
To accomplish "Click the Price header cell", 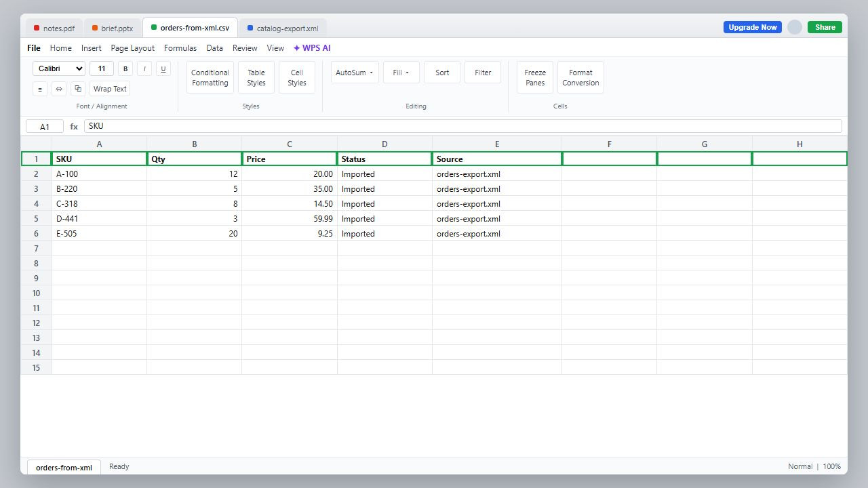I will coord(290,159).
